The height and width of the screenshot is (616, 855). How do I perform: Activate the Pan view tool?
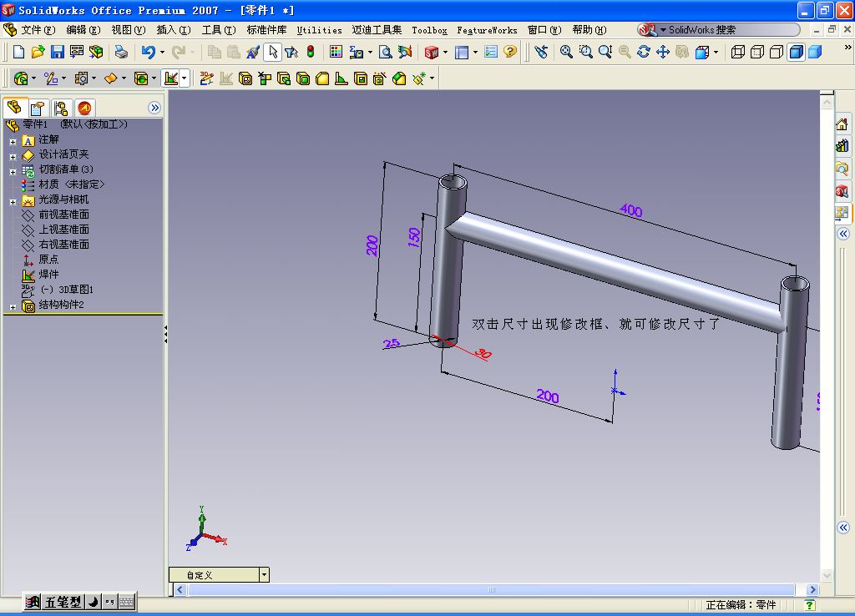pos(662,52)
